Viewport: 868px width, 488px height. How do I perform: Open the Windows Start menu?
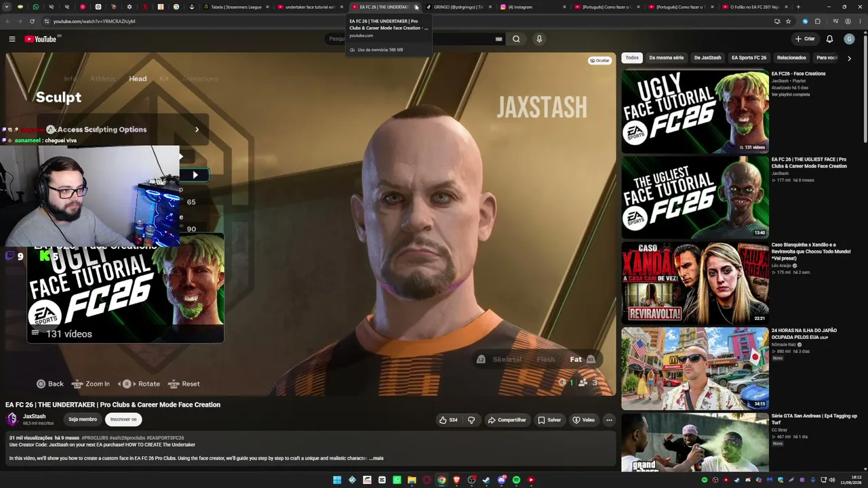point(337,480)
